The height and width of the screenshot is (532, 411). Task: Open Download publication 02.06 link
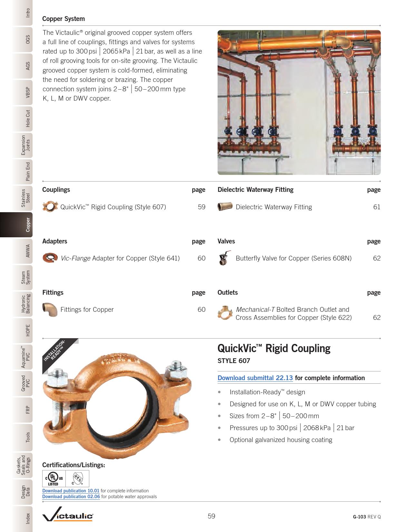point(71,497)
